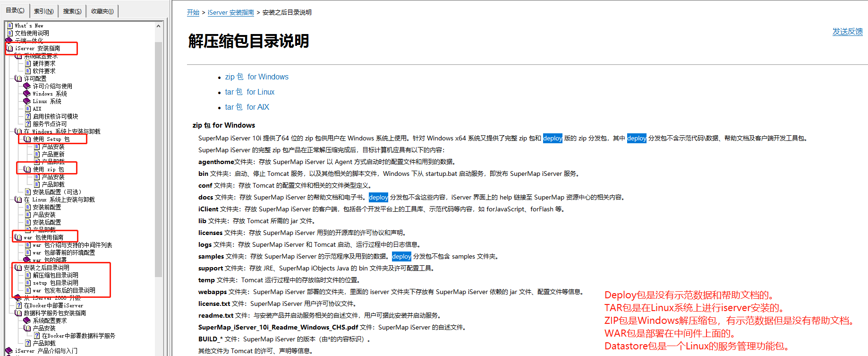
Task: Click the bold webapps folder name
Action: coord(213,292)
